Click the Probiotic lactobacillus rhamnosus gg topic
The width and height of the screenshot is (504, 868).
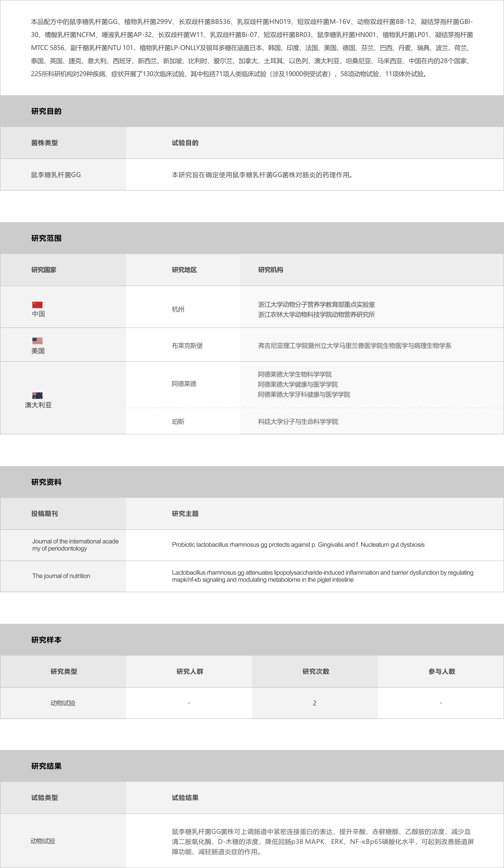click(x=298, y=544)
